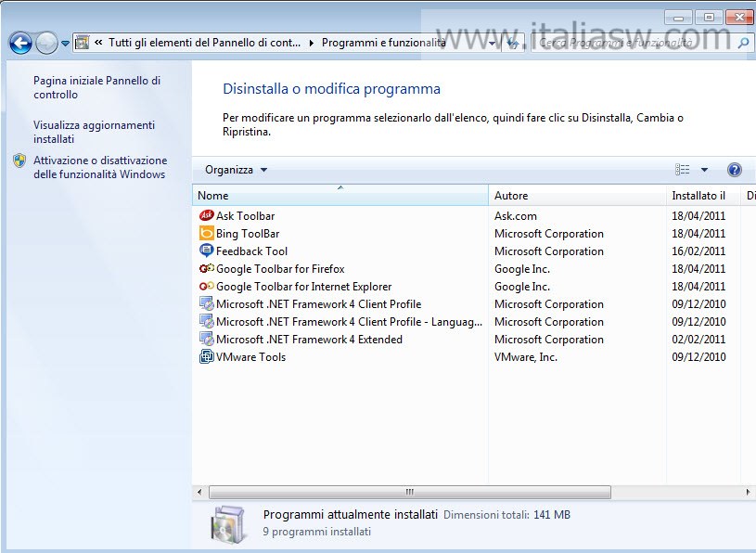Click the horizontal scrollbar thumb
This screenshot has width=756, height=553.
pos(410,492)
